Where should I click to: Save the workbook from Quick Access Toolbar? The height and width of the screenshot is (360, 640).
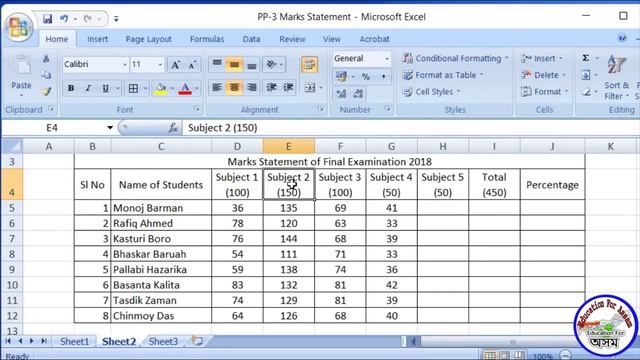tap(47, 18)
